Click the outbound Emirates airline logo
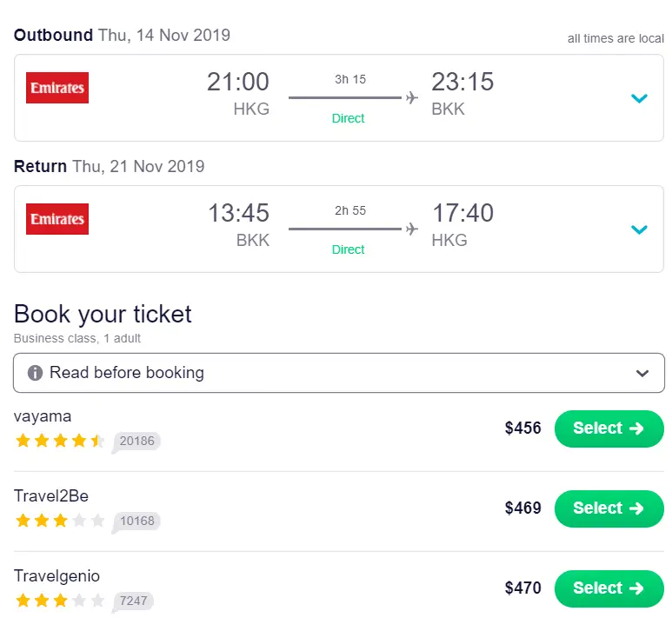 (57, 88)
